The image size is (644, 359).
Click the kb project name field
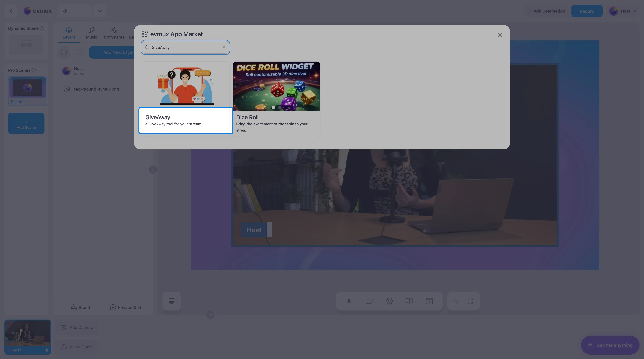tap(75, 11)
